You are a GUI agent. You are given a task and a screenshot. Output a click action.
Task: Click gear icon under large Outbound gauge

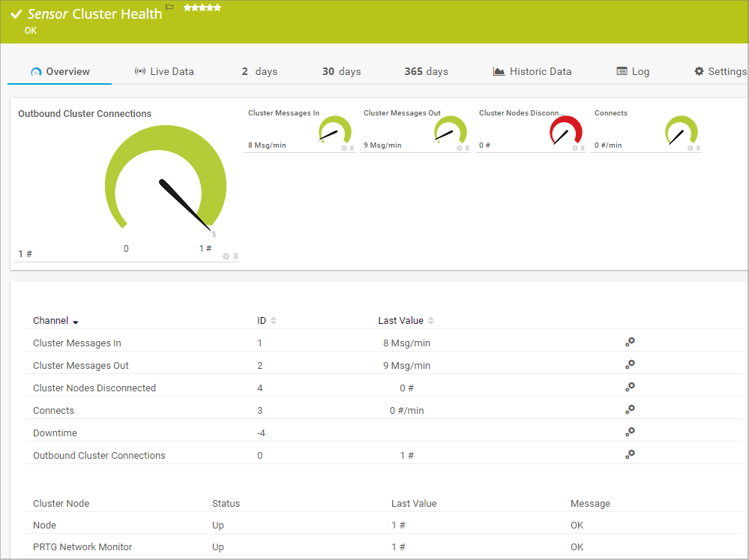click(226, 256)
